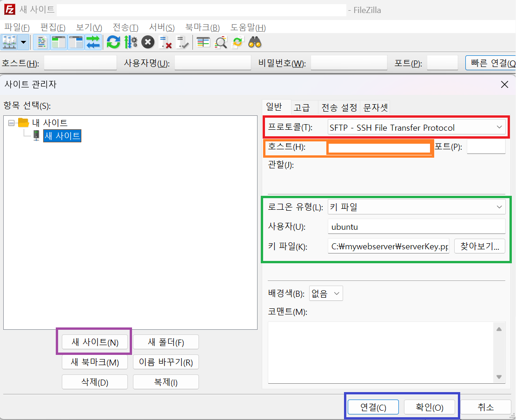Click the comment box scroll down arrow

point(499,377)
